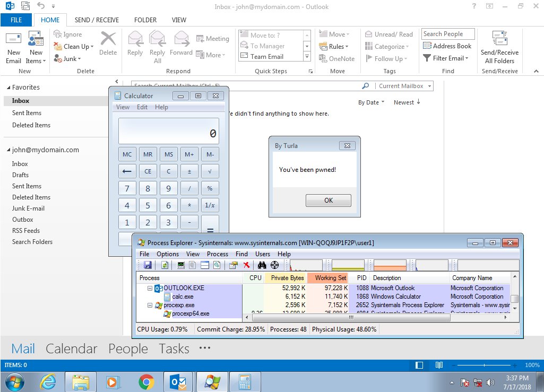Image resolution: width=544 pixels, height=392 pixels.
Task: Click OK on the By Turla dialog
Action: 328,200
